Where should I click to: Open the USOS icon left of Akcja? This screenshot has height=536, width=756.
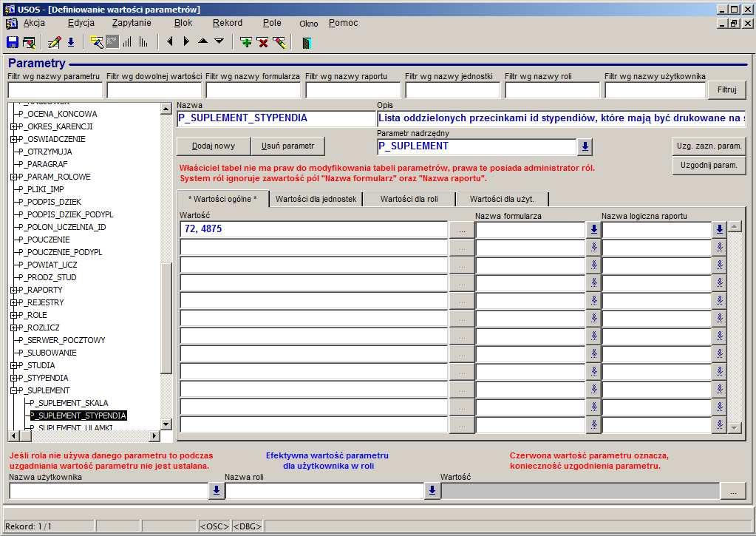point(12,23)
